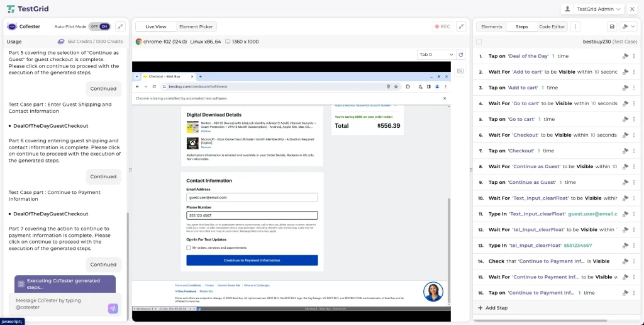Toggle the REC recording button
644x325 pixels.
pos(443,26)
